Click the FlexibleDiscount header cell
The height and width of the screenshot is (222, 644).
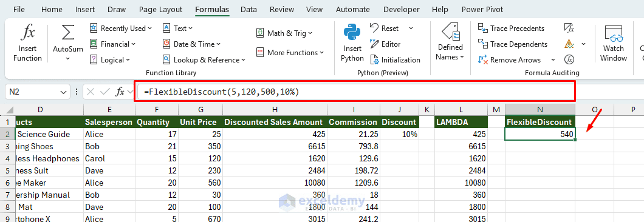click(540, 122)
